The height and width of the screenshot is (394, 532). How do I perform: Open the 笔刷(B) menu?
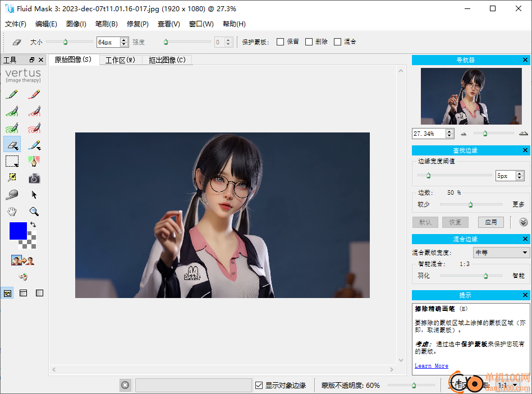click(107, 24)
